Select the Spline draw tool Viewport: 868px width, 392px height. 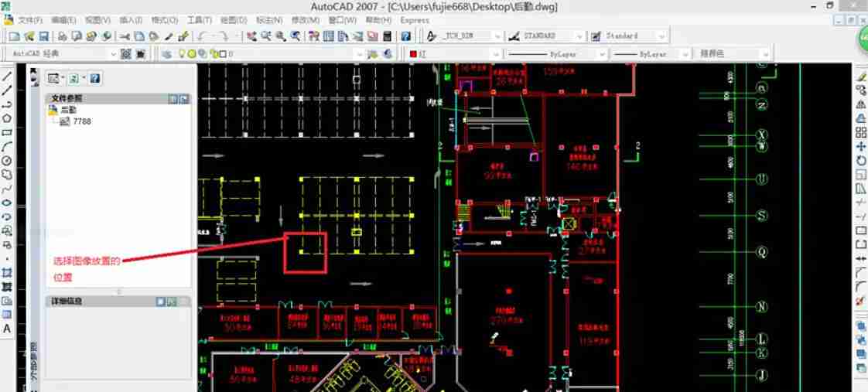7,189
